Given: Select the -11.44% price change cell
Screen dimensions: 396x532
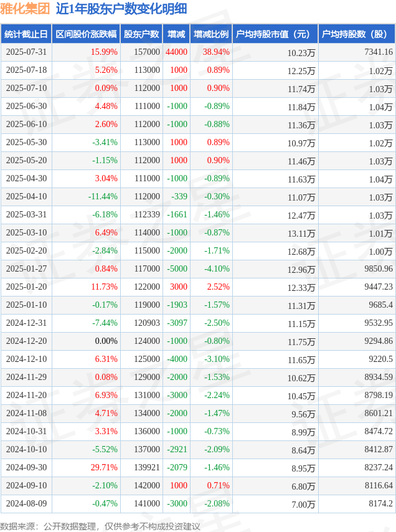Looking at the screenshot, I should tap(103, 196).
